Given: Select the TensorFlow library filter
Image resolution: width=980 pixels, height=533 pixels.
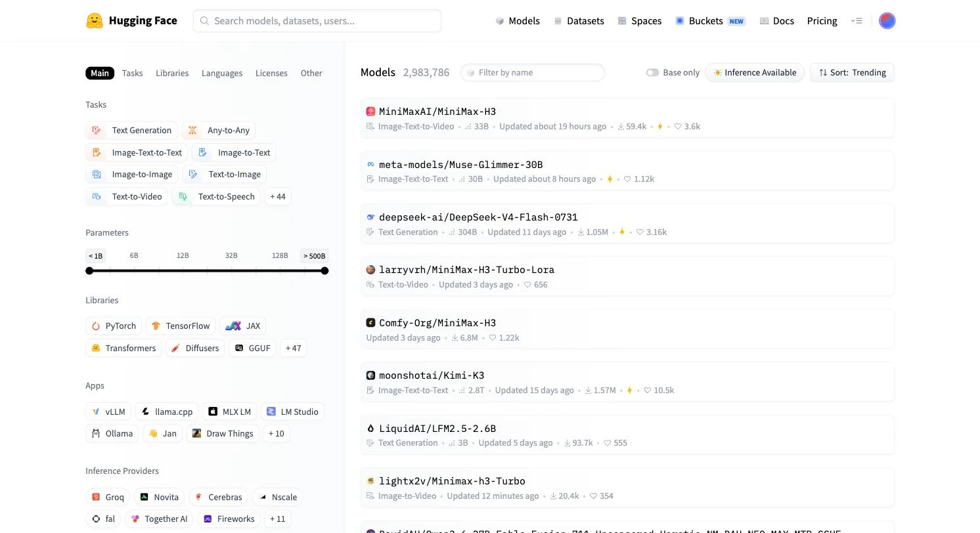Looking at the screenshot, I should pyautogui.click(x=181, y=326).
